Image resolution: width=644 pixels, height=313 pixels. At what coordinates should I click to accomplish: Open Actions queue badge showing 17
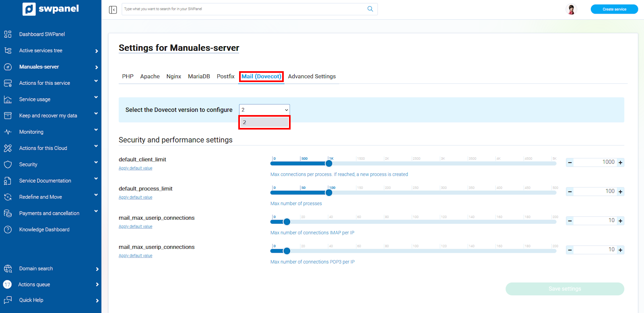tap(7, 284)
